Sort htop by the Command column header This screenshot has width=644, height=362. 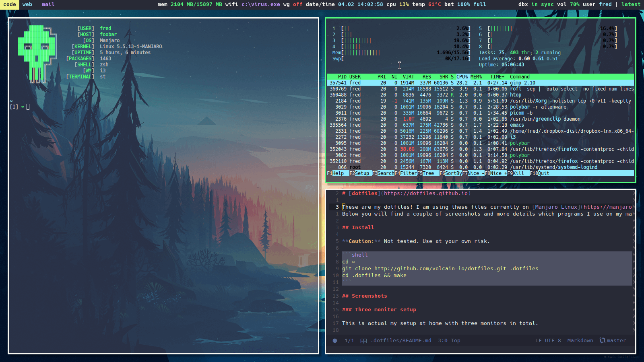tap(520, 77)
